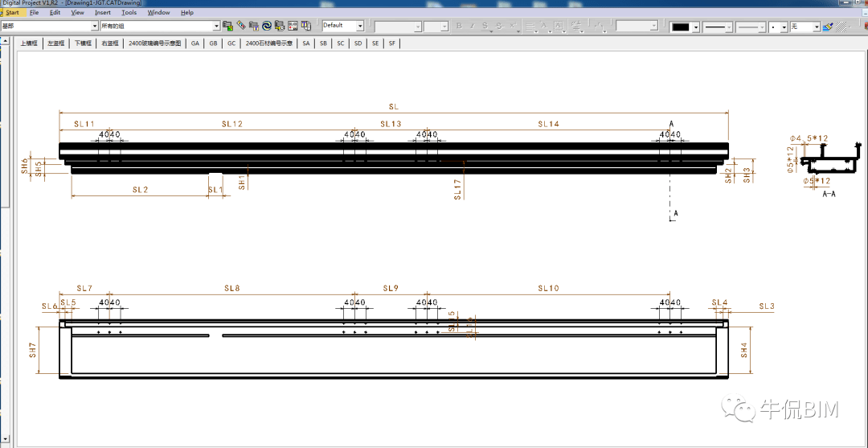868x448 pixels.
Task: Switch to the SC sheet tab
Action: 341,43
